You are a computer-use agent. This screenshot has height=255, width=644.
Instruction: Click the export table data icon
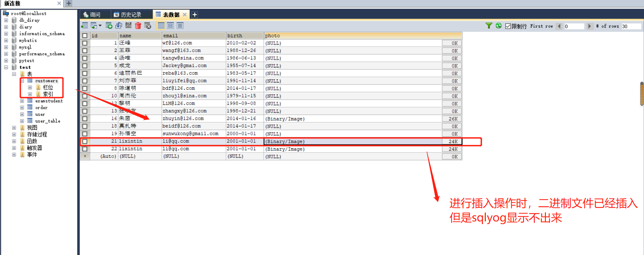point(84,26)
